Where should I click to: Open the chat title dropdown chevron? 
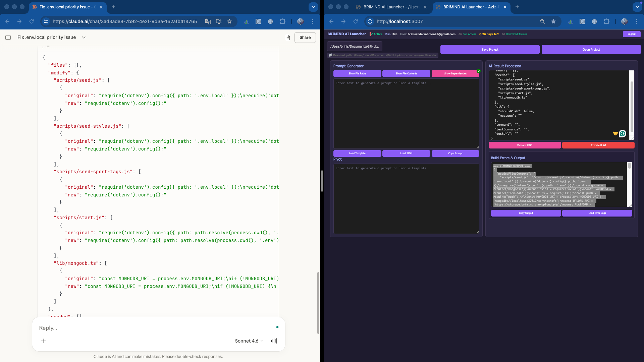click(x=84, y=38)
